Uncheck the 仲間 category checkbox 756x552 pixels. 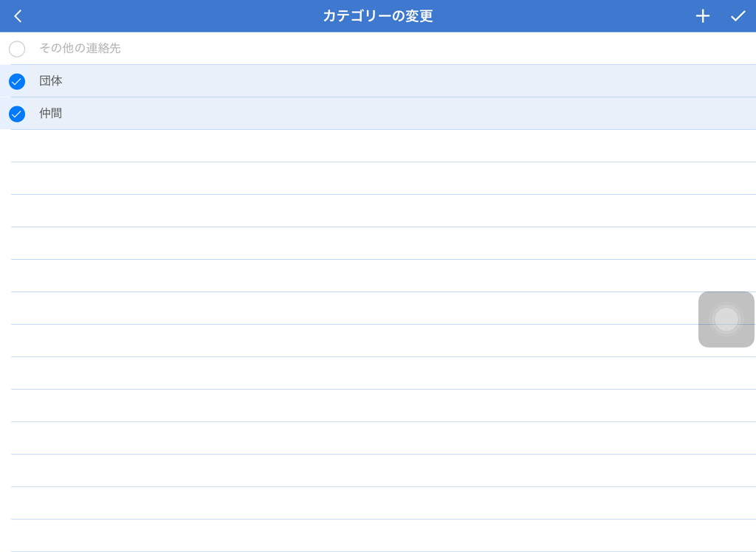17,114
